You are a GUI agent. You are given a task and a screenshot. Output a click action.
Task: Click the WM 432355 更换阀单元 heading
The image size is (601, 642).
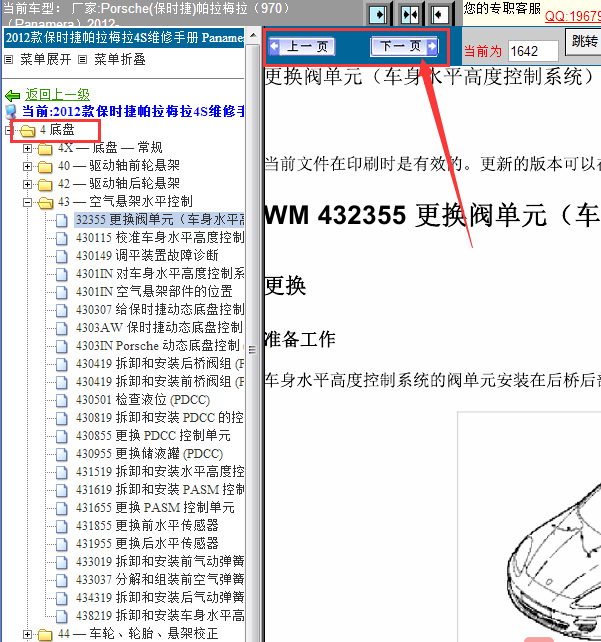tap(432, 215)
